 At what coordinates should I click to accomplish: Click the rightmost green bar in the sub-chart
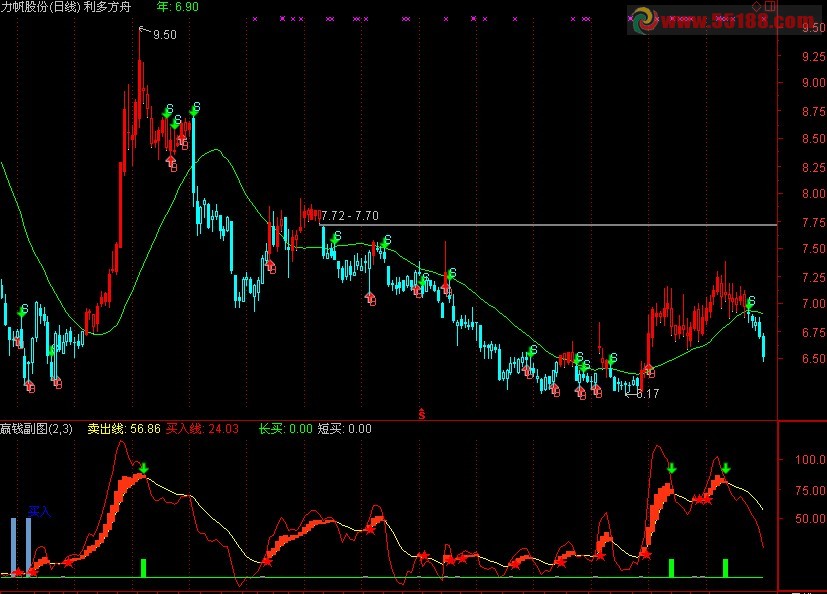pos(725,568)
